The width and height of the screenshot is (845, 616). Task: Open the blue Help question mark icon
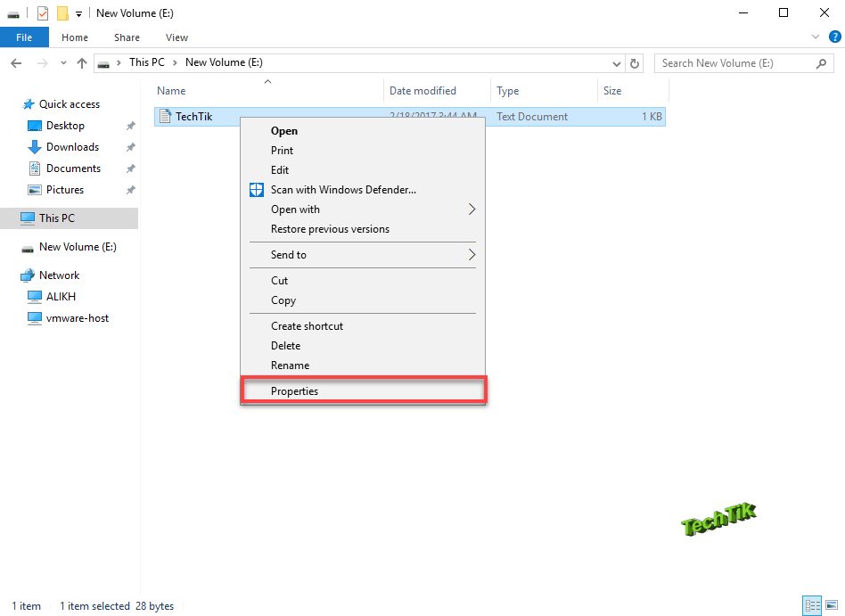coord(835,37)
